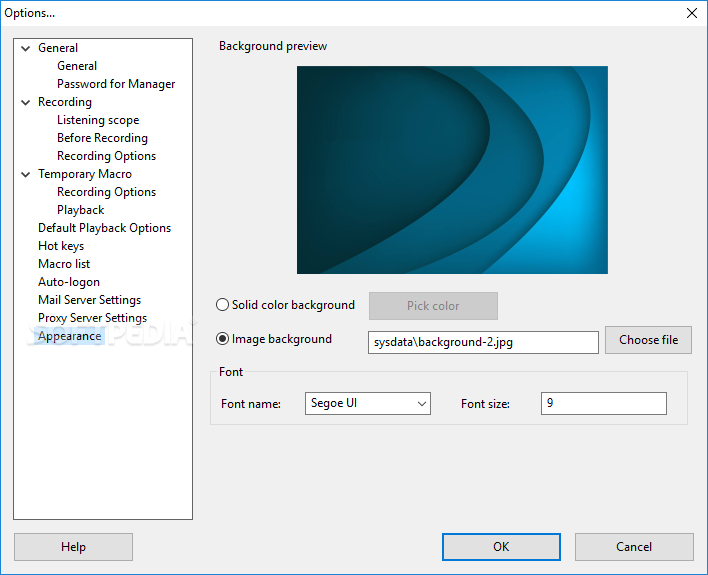Open Hot keys settings

tap(61, 246)
